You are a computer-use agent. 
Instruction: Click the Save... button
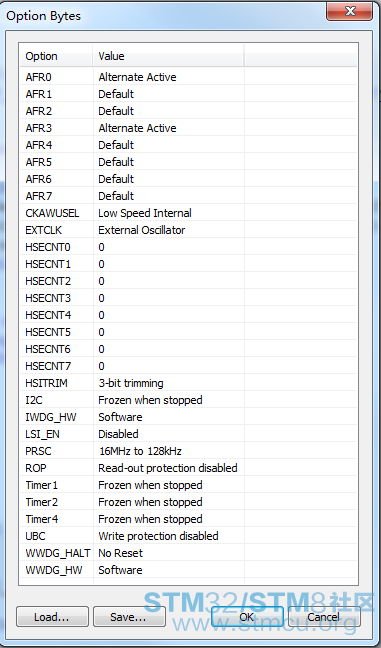click(x=129, y=617)
